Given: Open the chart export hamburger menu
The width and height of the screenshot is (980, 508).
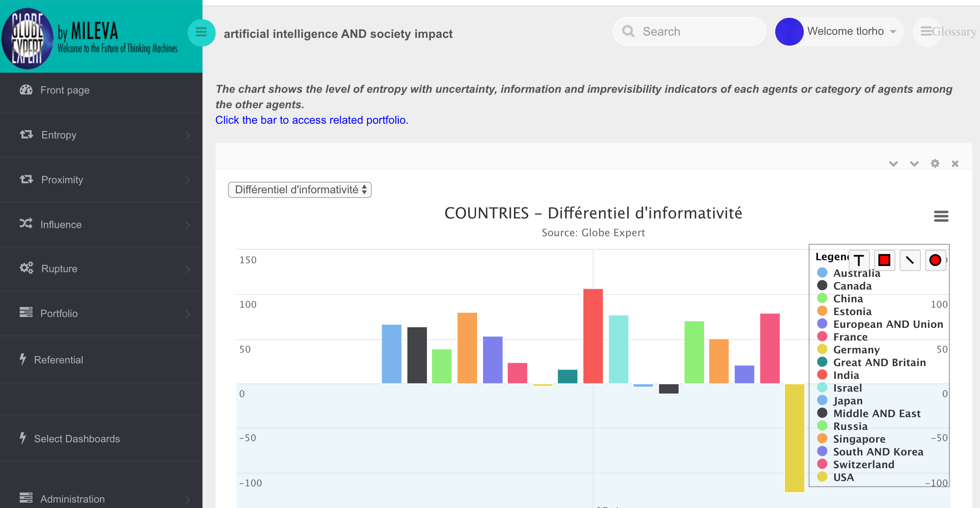Looking at the screenshot, I should pos(941,216).
